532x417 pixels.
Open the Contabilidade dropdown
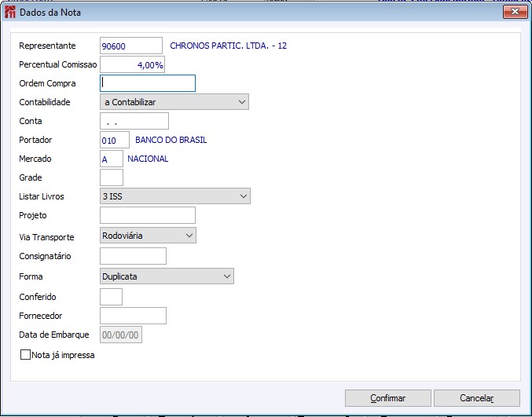[174, 102]
